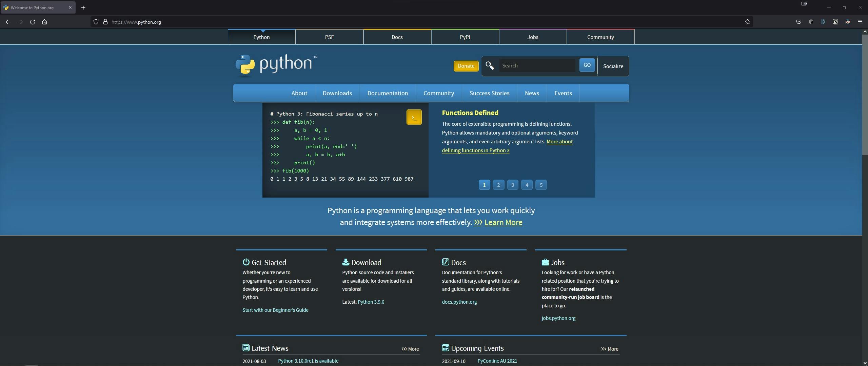
Task: Select the Community top site tab
Action: point(600,37)
